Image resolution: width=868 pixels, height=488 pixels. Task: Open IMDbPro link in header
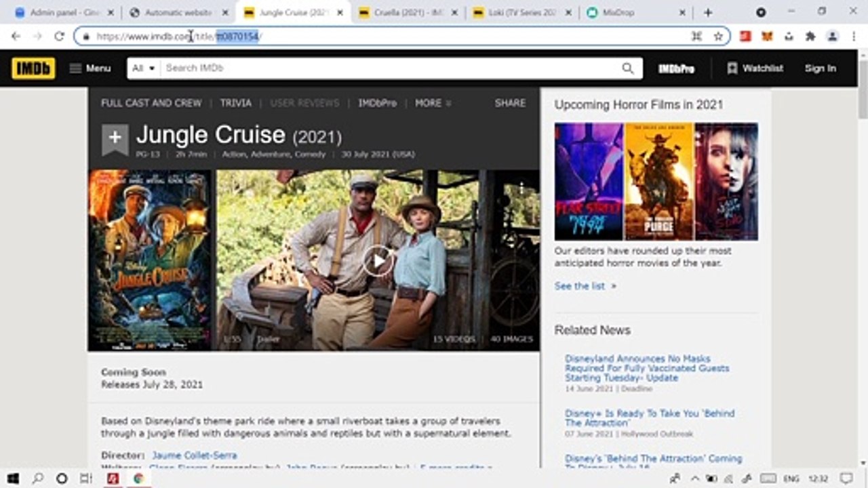[676, 68]
